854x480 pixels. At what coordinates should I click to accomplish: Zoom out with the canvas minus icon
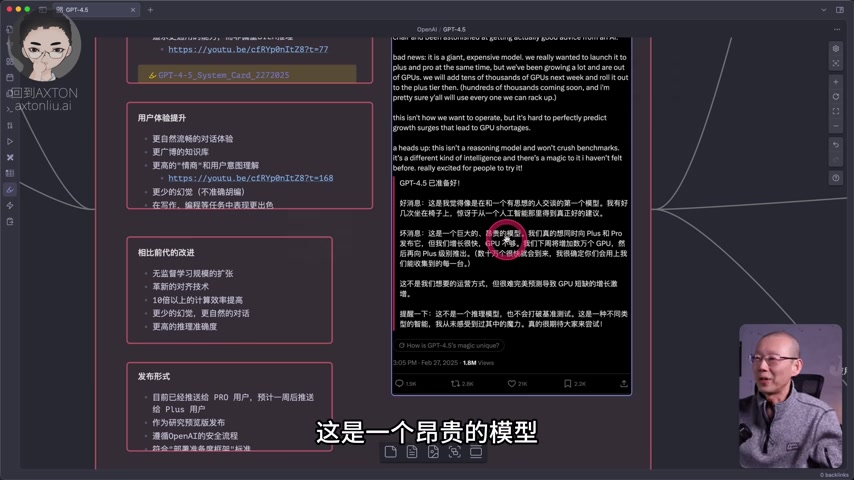point(835,126)
